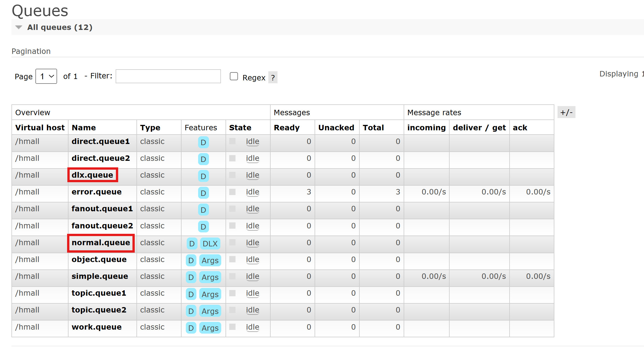
Task: Click the Args badge on topic.queue1
Action: click(x=210, y=294)
